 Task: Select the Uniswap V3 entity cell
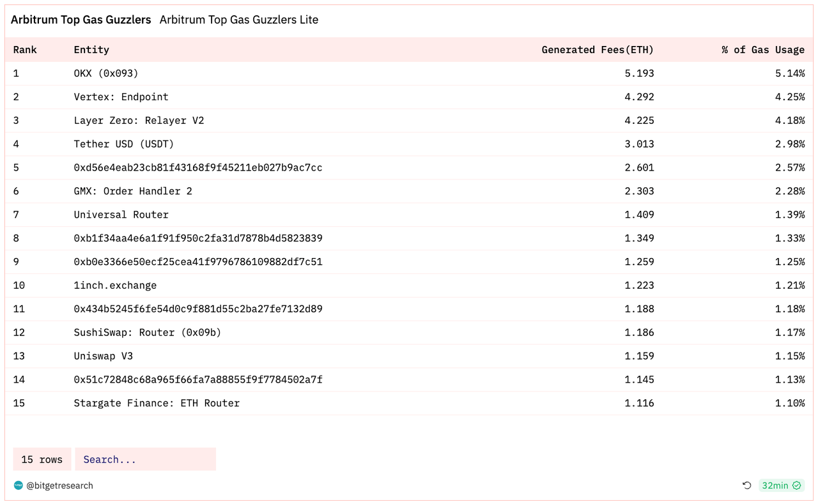pyautogui.click(x=103, y=356)
